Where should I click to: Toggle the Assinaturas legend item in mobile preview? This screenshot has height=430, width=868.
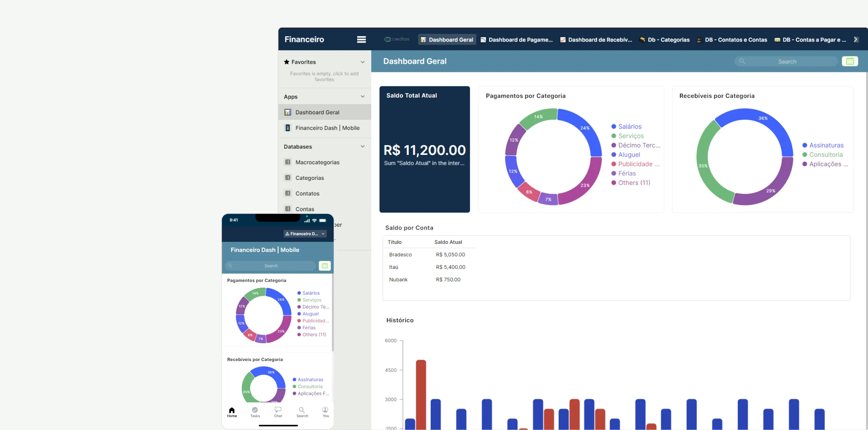(x=308, y=379)
